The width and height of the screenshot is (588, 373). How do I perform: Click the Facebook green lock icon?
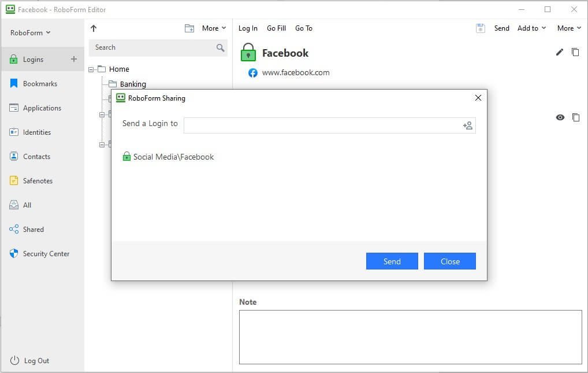(x=248, y=52)
